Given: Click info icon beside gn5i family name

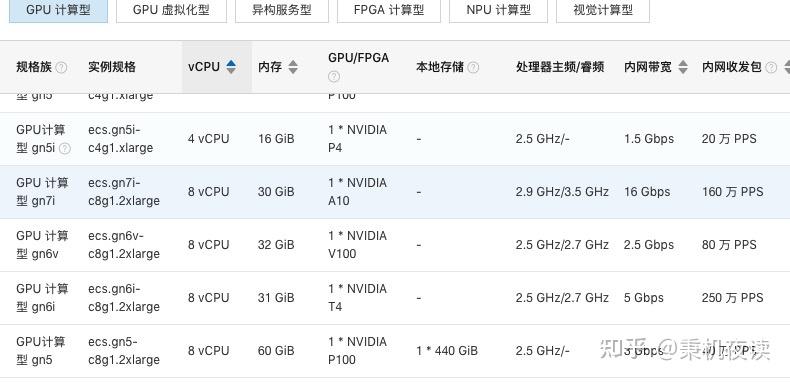Looking at the screenshot, I should click(x=65, y=148).
